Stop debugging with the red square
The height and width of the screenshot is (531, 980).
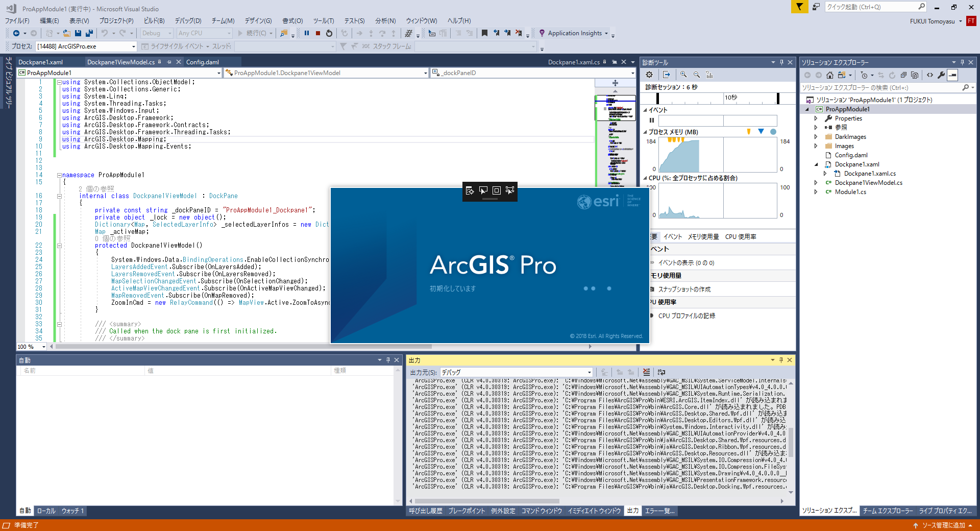(318, 33)
